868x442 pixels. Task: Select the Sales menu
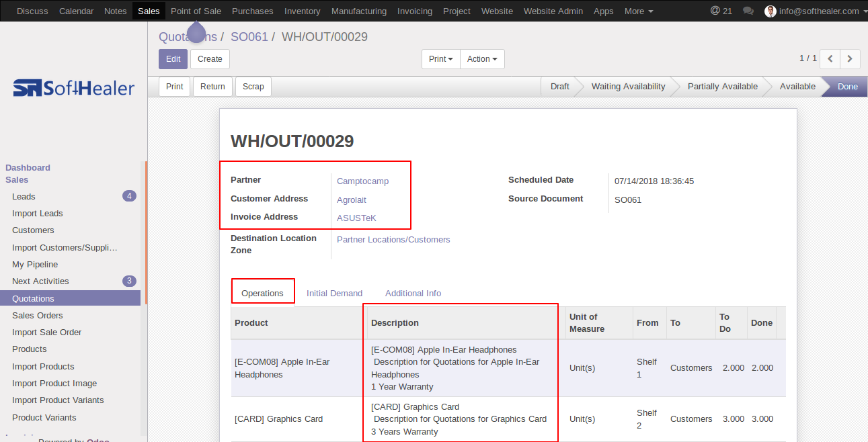(x=149, y=11)
